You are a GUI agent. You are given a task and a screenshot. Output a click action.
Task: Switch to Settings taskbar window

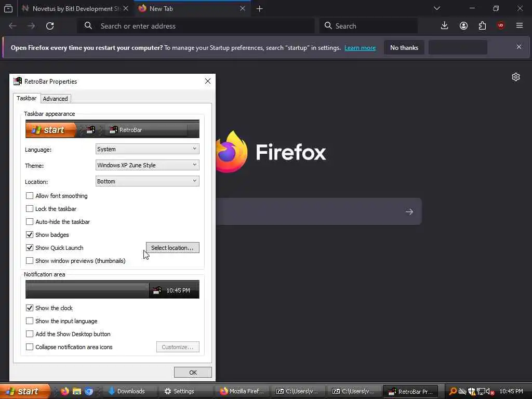(185, 391)
